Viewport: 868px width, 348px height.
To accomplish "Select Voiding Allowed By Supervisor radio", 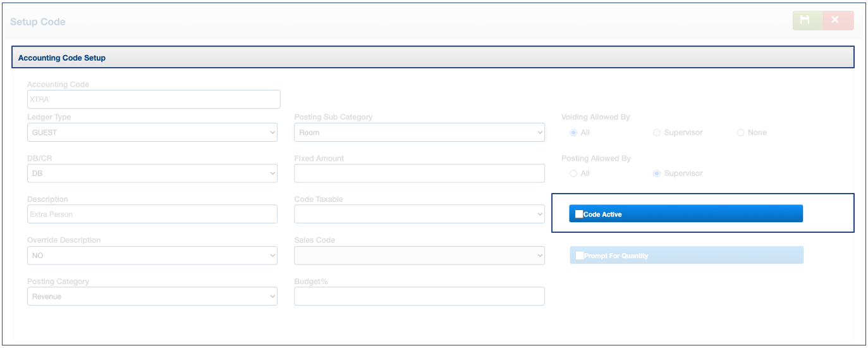I will pos(657,133).
